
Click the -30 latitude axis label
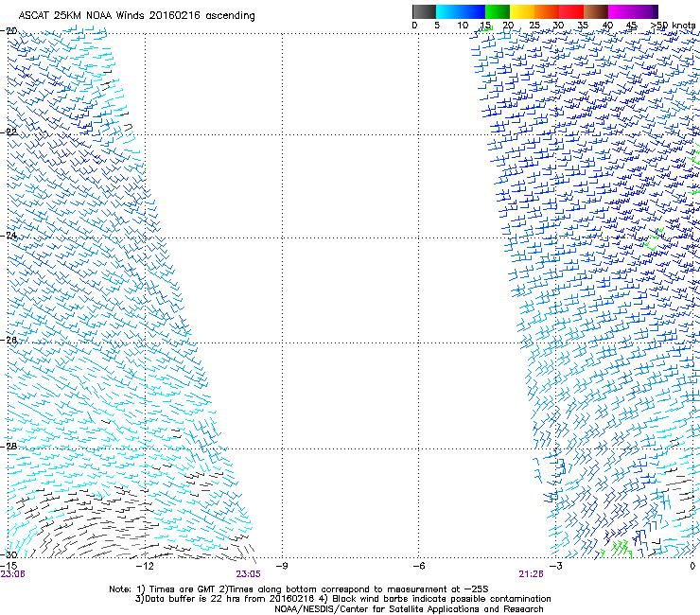point(9,554)
